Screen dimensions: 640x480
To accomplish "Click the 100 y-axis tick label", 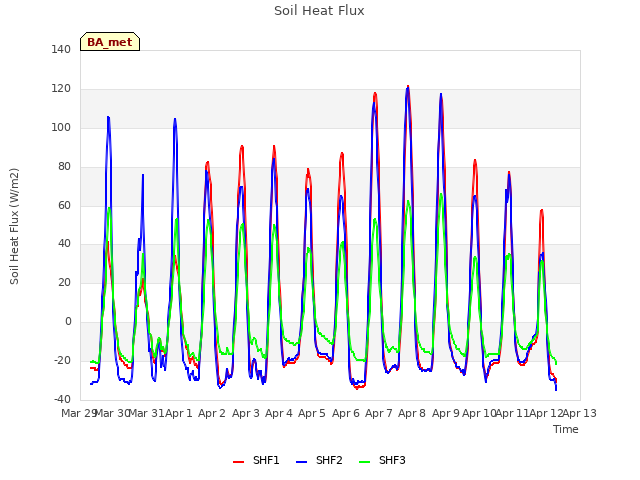I will click(61, 127).
